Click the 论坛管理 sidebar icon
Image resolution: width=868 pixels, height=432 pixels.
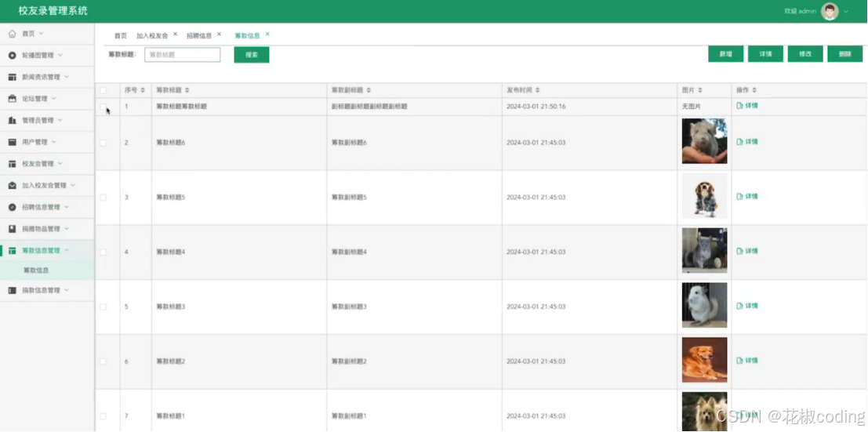[x=13, y=99]
